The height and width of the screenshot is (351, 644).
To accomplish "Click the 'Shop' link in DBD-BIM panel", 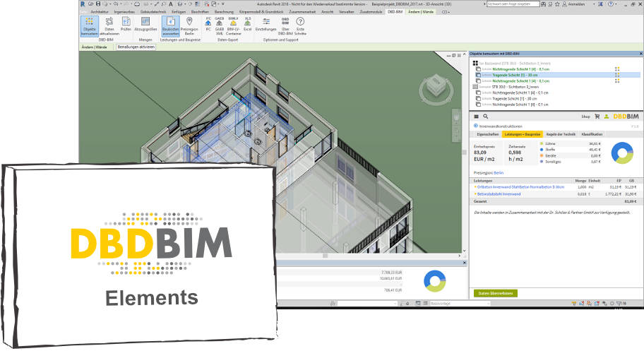I will point(585,117).
